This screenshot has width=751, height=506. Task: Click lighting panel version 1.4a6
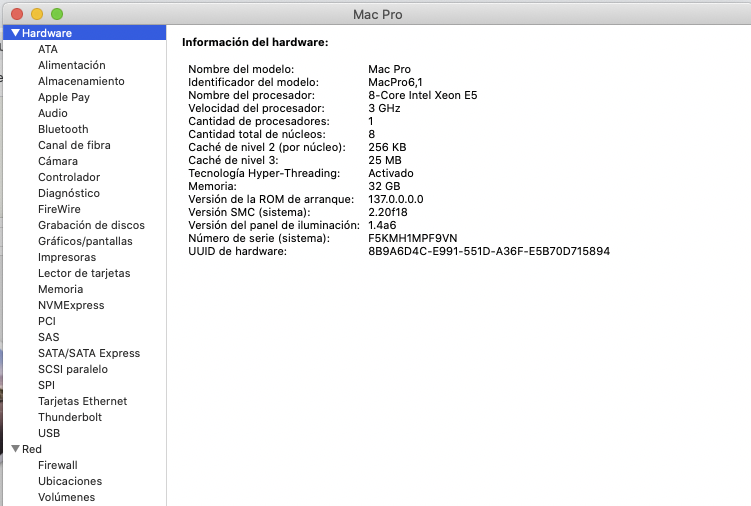tap(382, 225)
